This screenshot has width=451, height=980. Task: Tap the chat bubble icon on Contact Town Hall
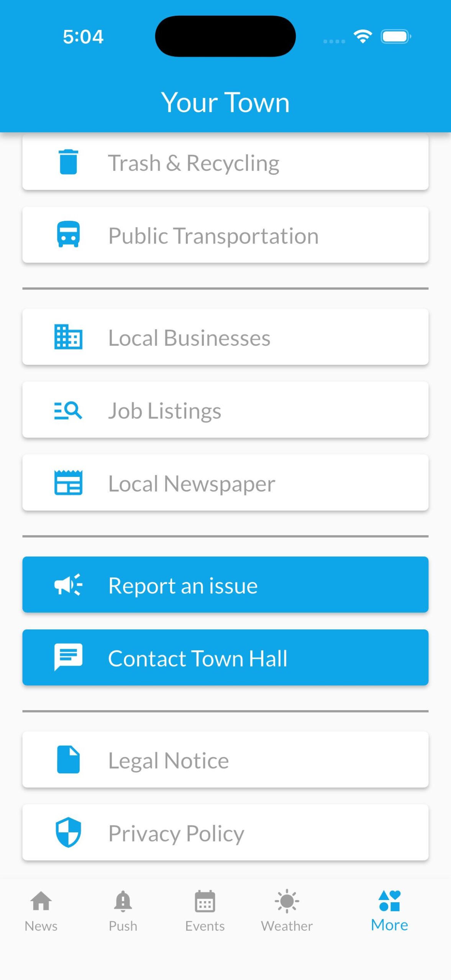(68, 657)
